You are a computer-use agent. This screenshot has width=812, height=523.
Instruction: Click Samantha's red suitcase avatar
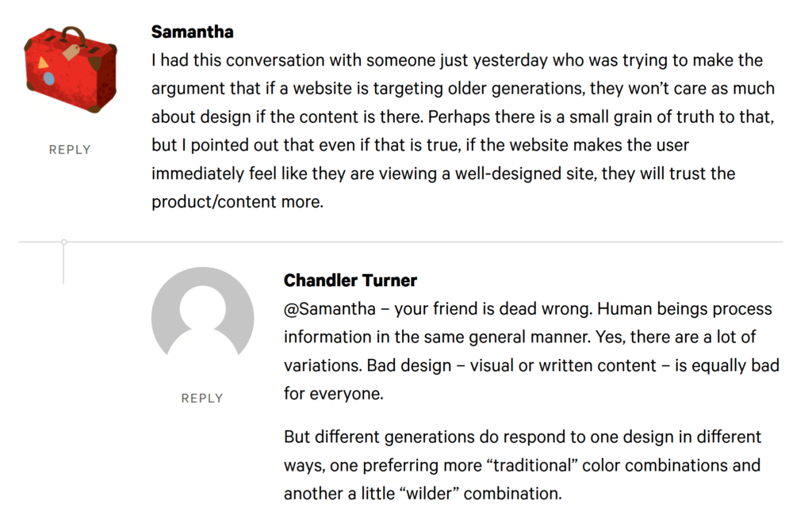[x=70, y=70]
